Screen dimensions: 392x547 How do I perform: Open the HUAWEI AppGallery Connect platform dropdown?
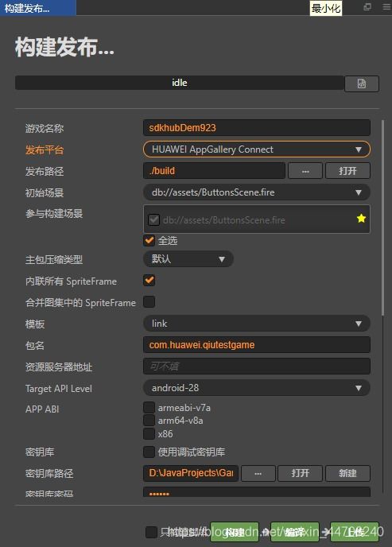(257, 149)
